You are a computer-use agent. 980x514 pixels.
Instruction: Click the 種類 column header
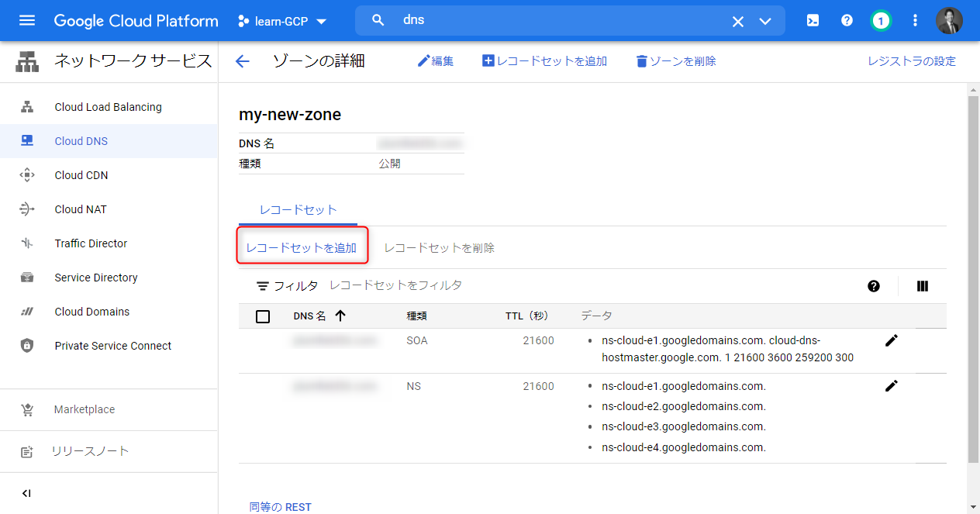(417, 316)
